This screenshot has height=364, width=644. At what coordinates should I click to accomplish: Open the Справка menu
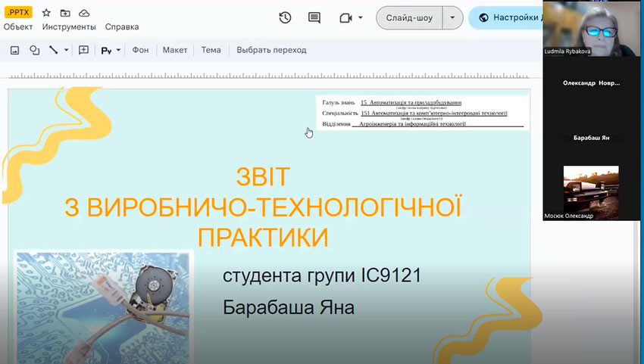pos(121,26)
